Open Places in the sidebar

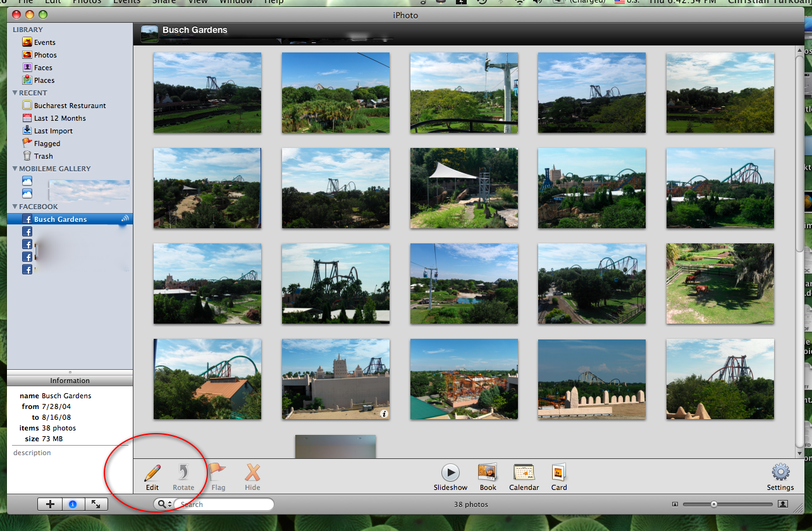coord(38,80)
